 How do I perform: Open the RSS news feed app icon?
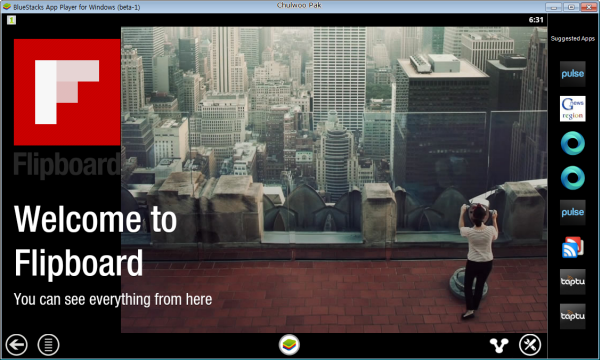tap(572, 247)
